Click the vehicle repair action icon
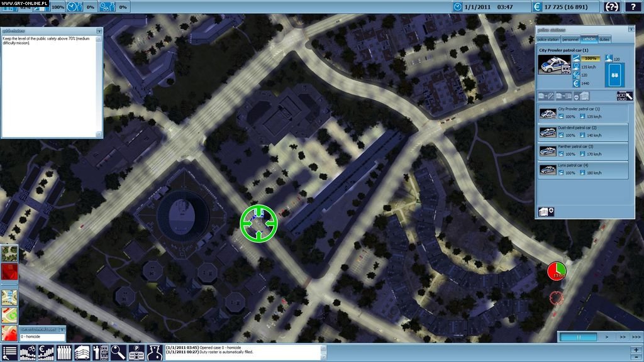 pyautogui.click(x=547, y=96)
